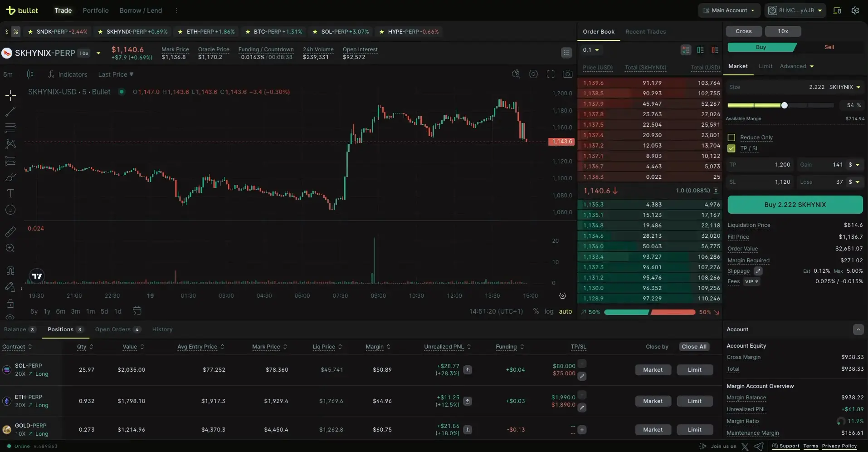This screenshot has height=452, width=868.
Task: Lock all drawing tools
Action: point(10,303)
